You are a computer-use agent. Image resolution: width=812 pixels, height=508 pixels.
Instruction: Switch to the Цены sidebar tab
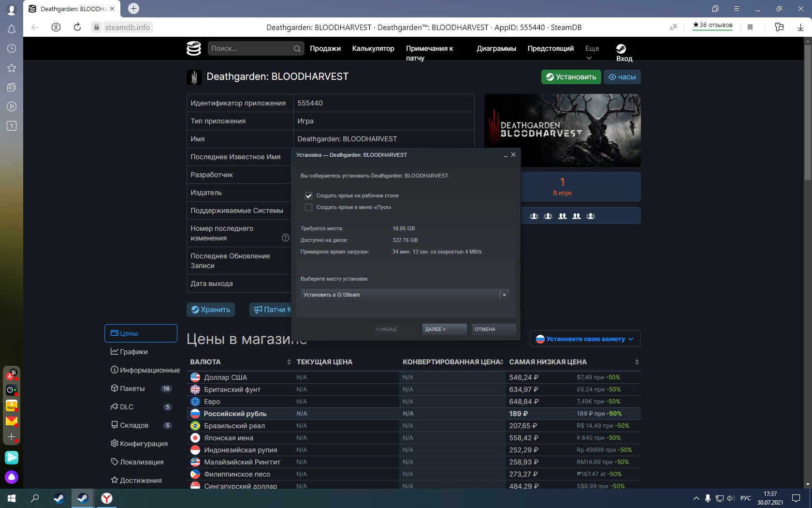tap(141, 333)
